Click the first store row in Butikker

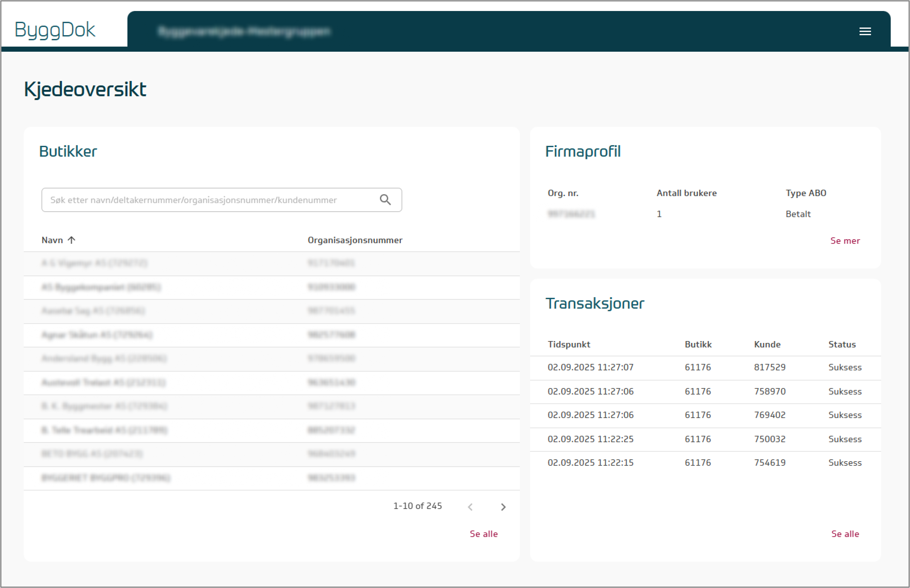[94, 263]
